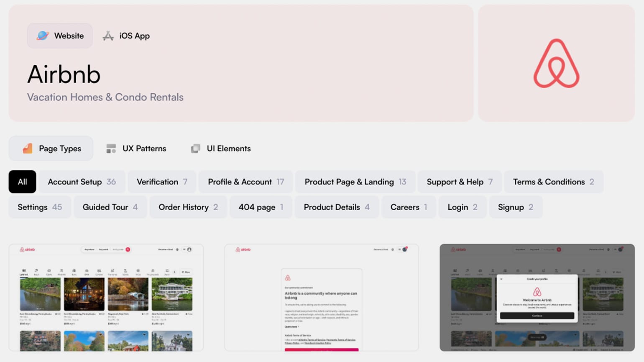Open the Airbnb homepage listings screenshot
The width and height of the screenshot is (644, 362).
coord(106,298)
